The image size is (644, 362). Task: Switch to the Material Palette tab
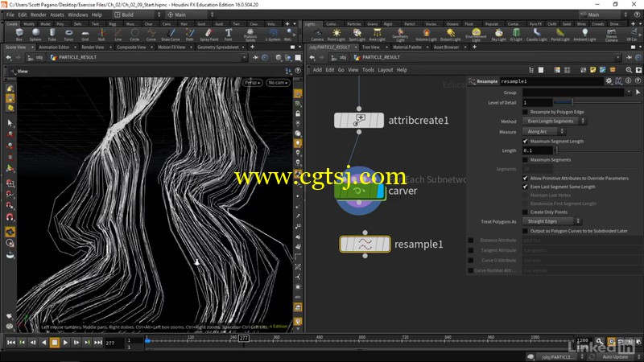(x=407, y=47)
